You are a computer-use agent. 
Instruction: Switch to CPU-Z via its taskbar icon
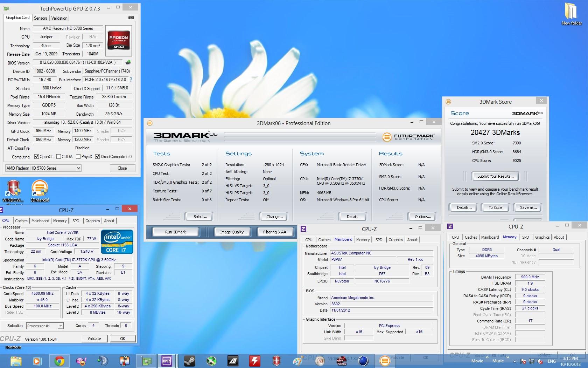(x=167, y=361)
